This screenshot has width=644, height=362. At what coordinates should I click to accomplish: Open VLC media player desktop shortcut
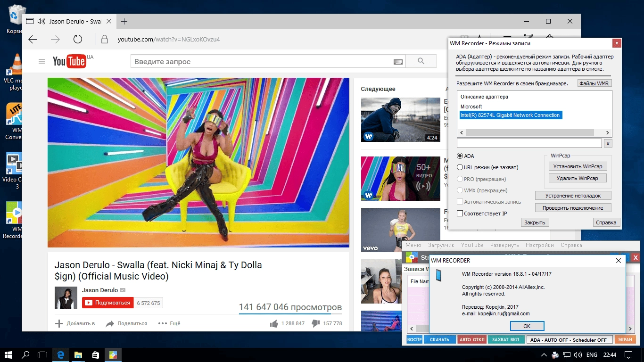[14, 72]
